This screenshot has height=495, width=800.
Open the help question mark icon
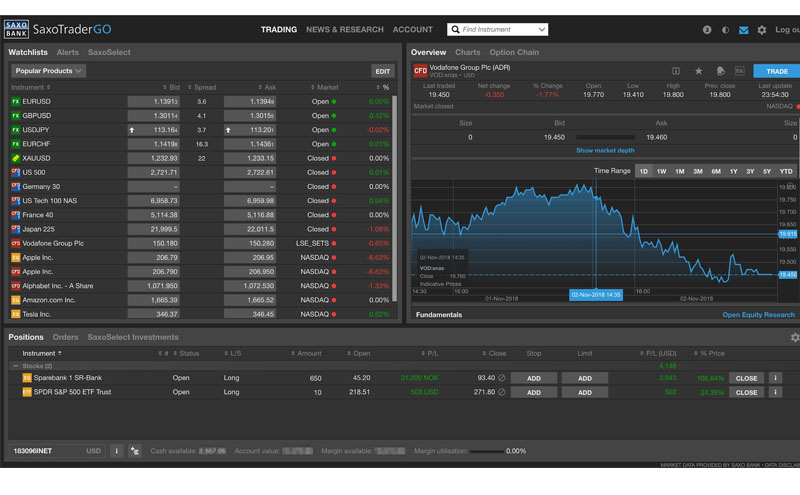coord(707,30)
